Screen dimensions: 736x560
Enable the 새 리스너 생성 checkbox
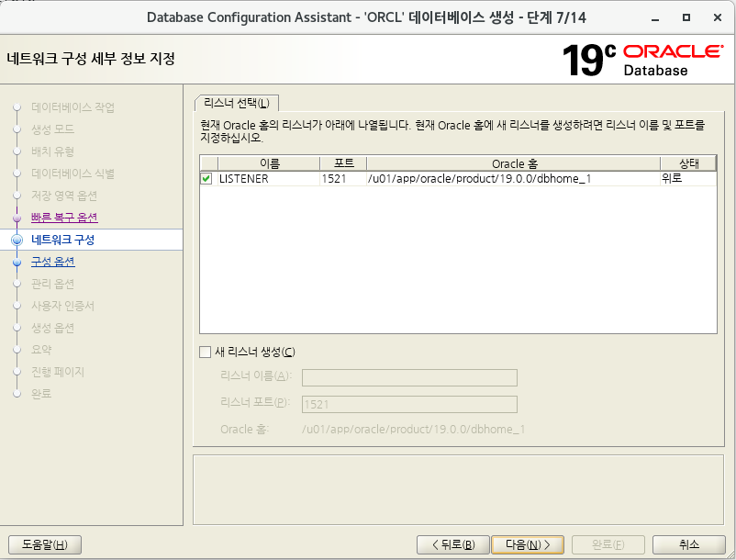pyautogui.click(x=206, y=352)
